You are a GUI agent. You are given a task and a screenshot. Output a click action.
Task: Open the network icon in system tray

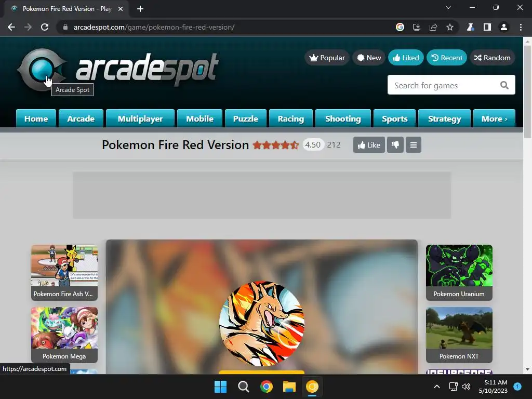tap(453, 387)
